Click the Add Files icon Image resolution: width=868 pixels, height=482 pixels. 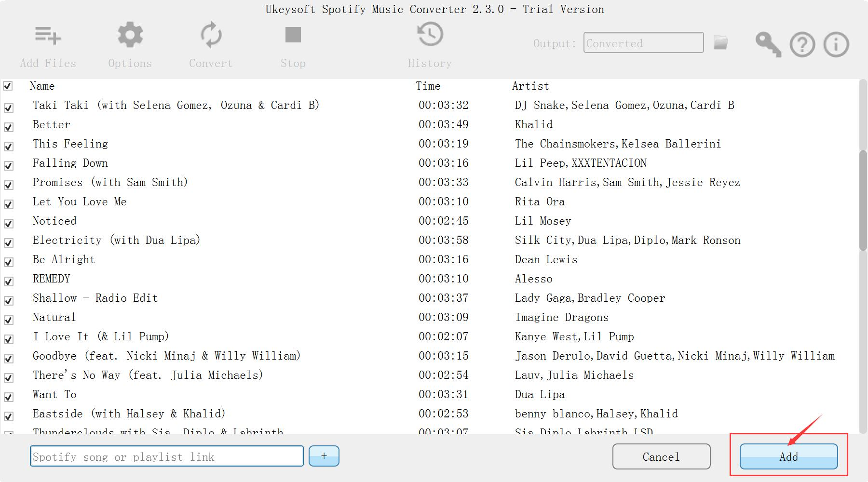48,35
